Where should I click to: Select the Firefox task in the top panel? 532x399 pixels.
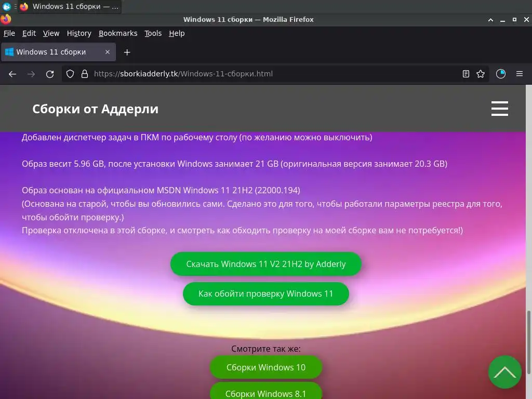pyautogui.click(x=69, y=6)
